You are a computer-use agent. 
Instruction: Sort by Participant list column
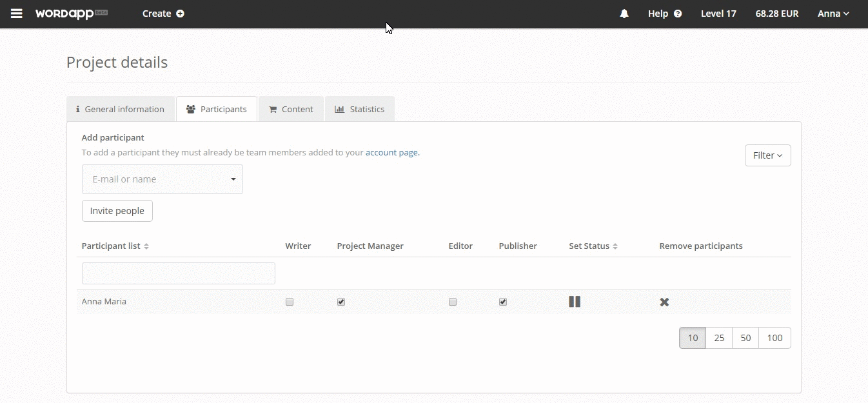pyautogui.click(x=115, y=246)
